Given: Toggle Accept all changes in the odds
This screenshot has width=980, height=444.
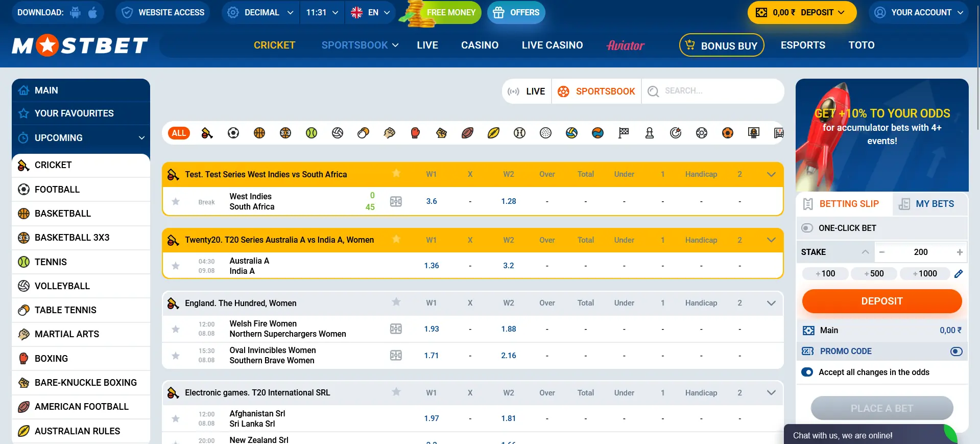Looking at the screenshot, I should pos(807,372).
